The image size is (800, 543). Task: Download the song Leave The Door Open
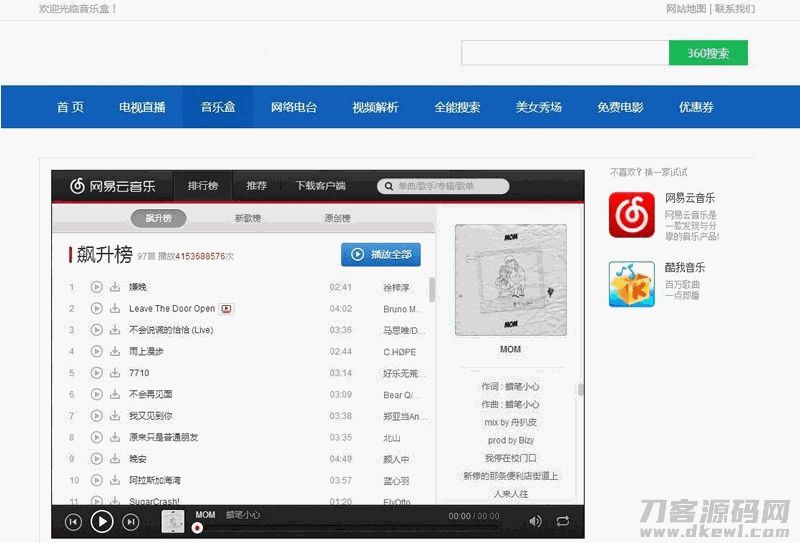pyautogui.click(x=115, y=309)
